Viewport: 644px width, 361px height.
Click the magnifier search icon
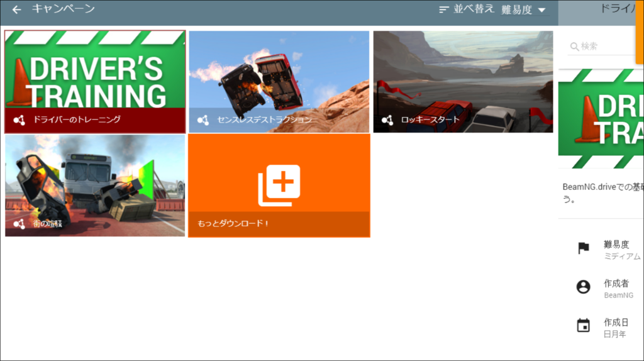pyautogui.click(x=574, y=47)
